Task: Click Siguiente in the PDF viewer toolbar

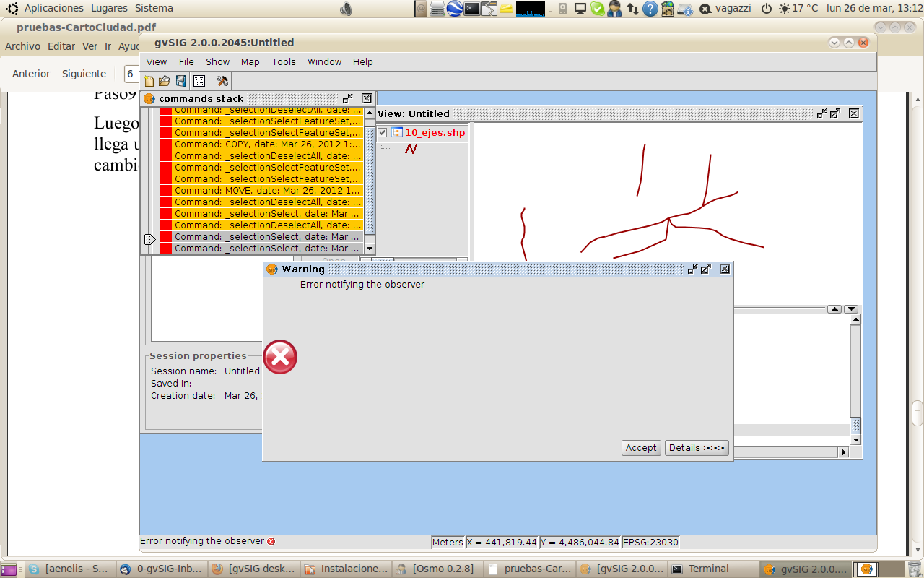Action: point(84,74)
